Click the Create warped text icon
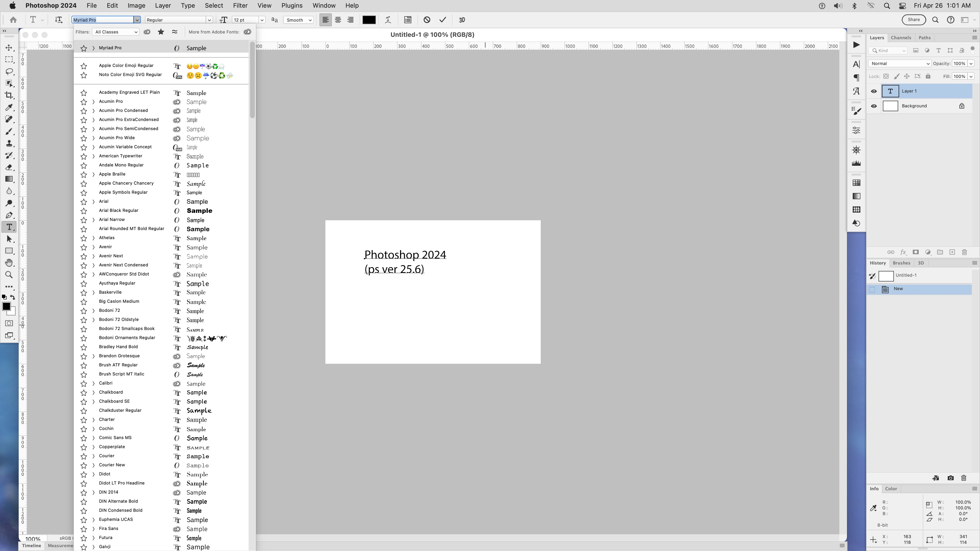 (x=388, y=20)
